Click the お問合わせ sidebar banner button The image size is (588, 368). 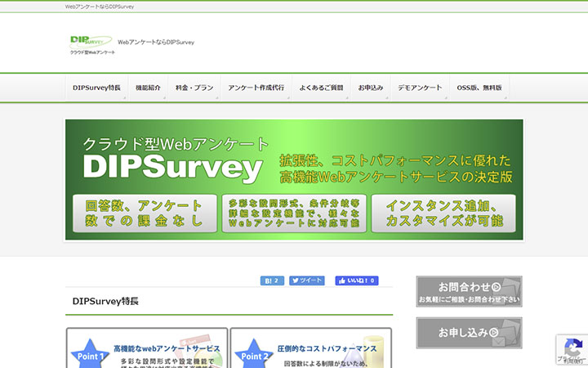469,291
